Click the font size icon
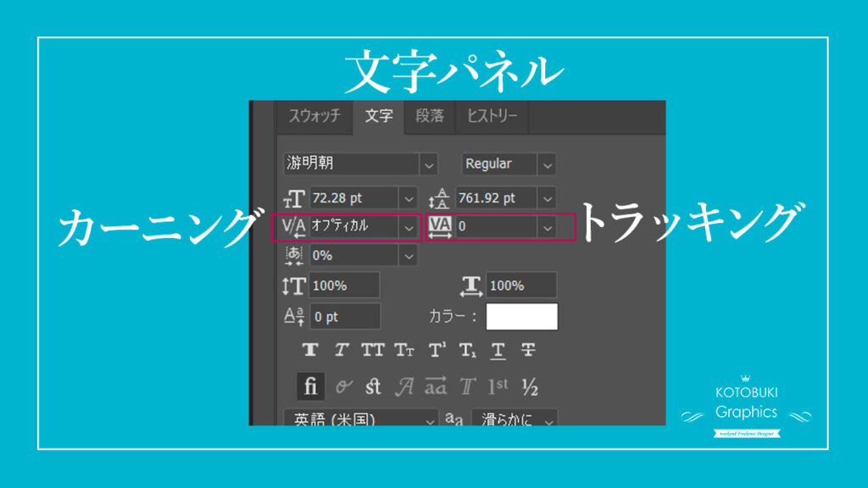 click(293, 198)
